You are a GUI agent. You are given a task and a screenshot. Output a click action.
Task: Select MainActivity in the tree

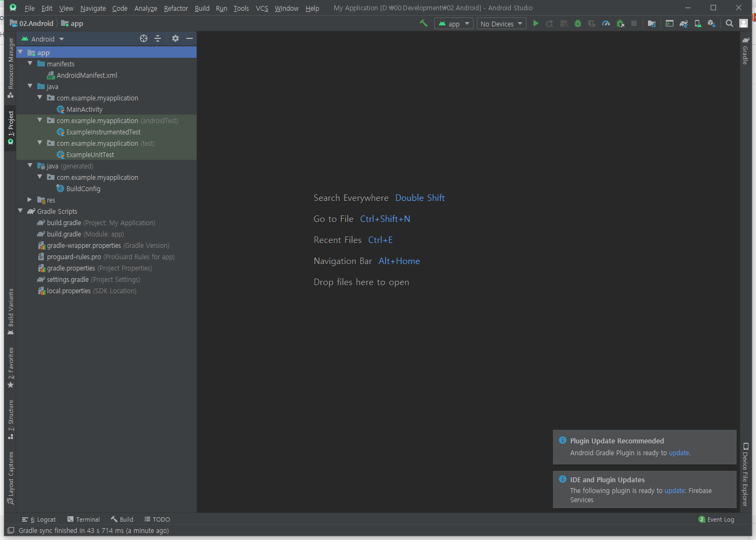click(80, 110)
